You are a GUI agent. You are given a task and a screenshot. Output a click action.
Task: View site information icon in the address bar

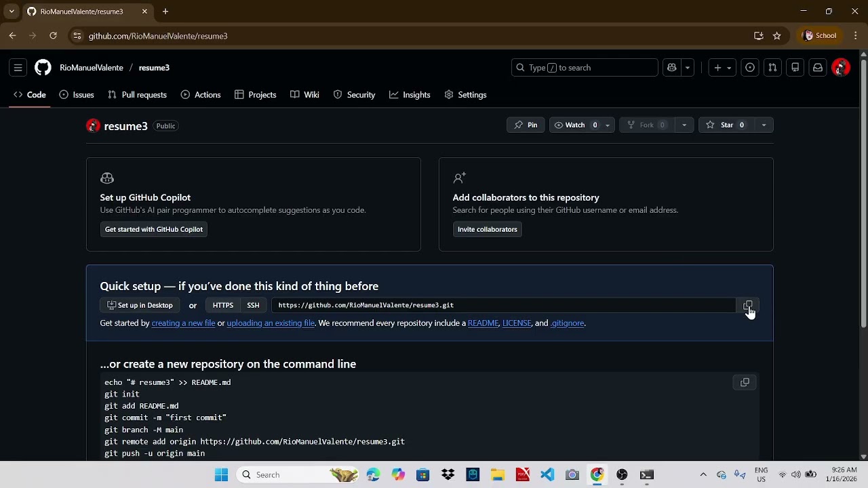(77, 36)
